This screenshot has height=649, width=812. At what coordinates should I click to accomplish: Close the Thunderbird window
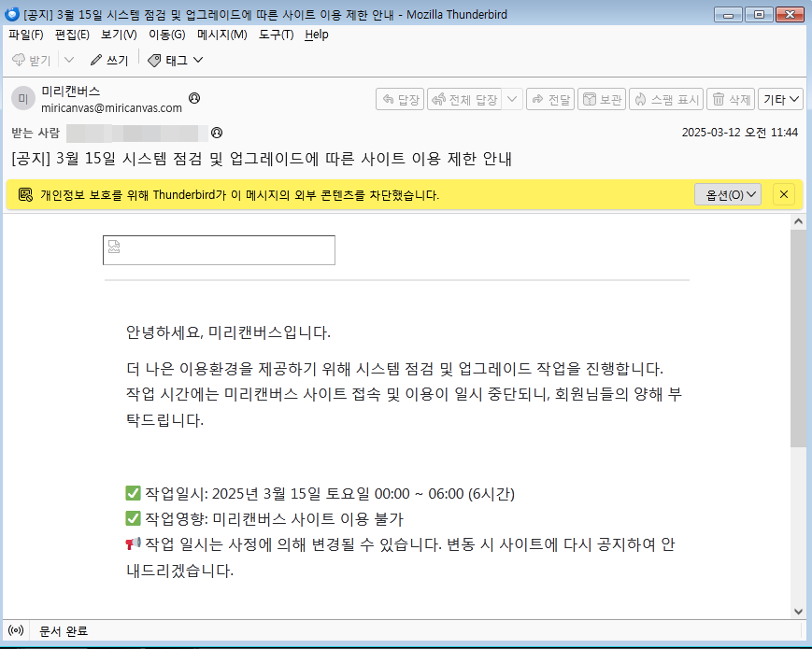click(790, 15)
